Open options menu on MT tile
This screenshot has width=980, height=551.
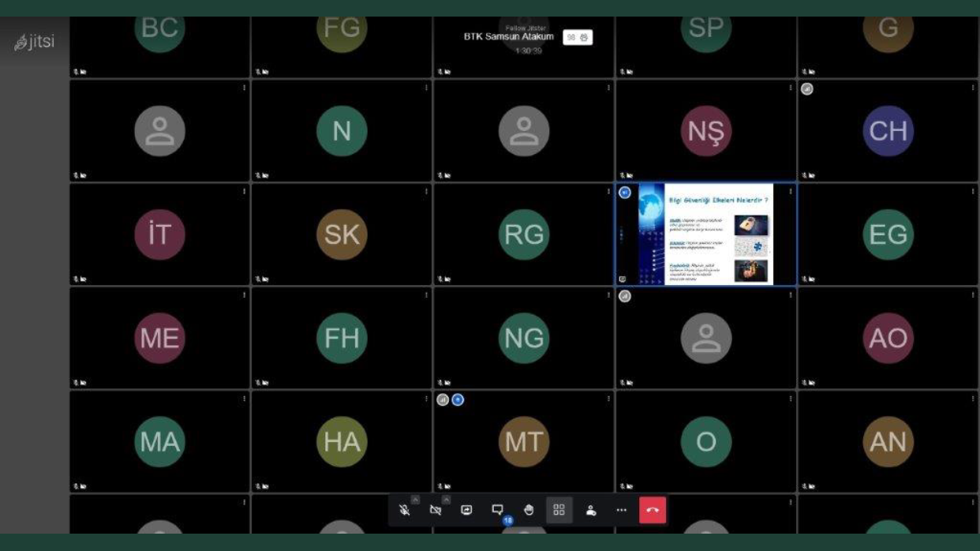[608, 399]
